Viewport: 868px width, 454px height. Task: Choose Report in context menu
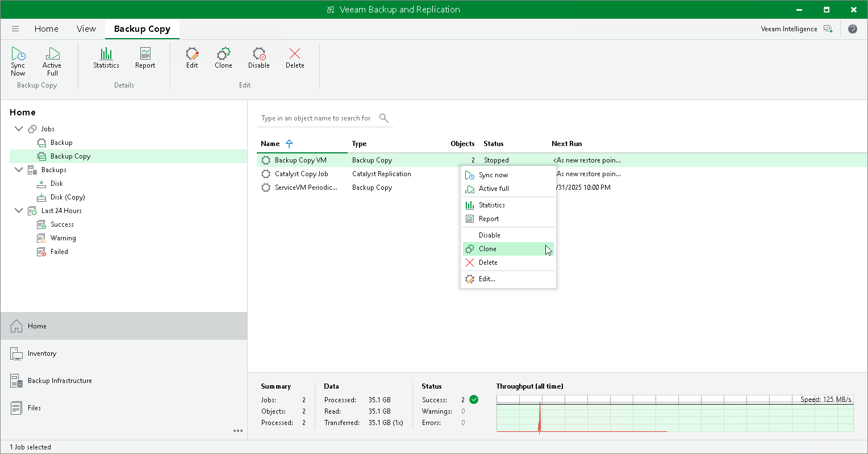click(x=508, y=219)
